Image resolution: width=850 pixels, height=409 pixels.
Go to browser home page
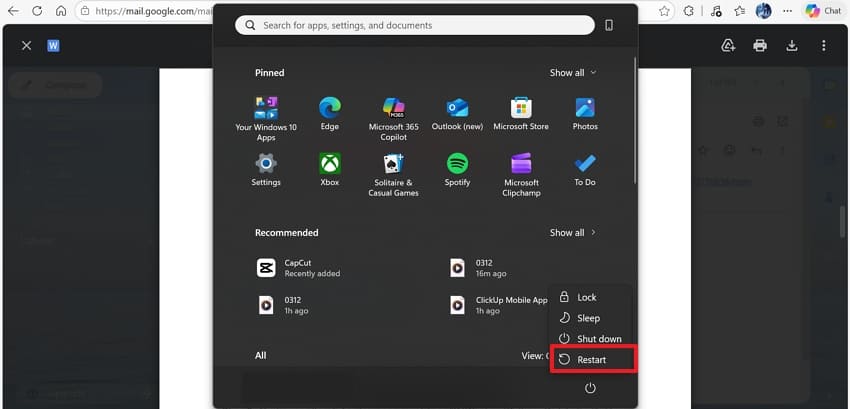pyautogui.click(x=61, y=11)
